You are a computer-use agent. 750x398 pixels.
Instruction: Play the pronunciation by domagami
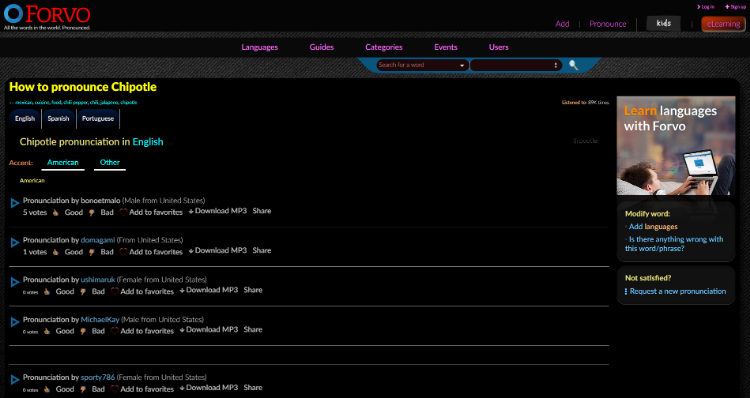click(x=15, y=243)
